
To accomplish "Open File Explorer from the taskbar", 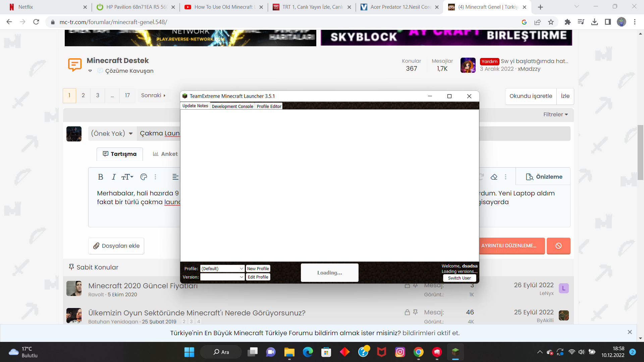I will [289, 352].
